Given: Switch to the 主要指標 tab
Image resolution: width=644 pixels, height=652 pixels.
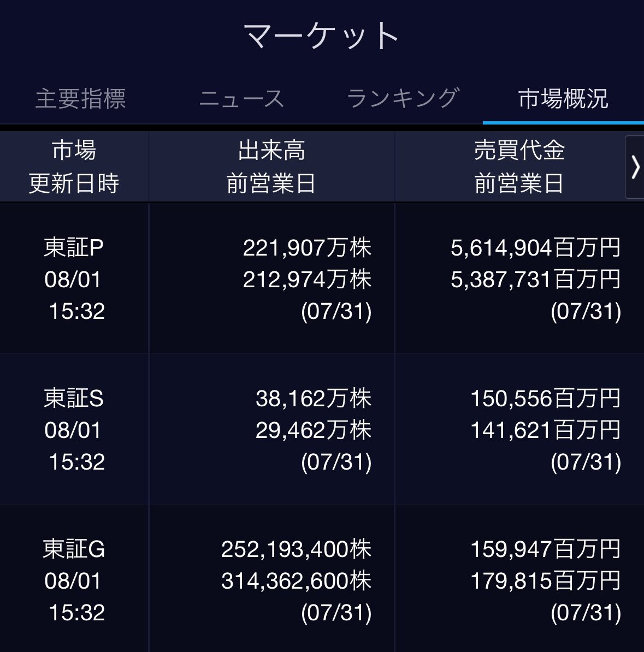Looking at the screenshot, I should point(81,98).
